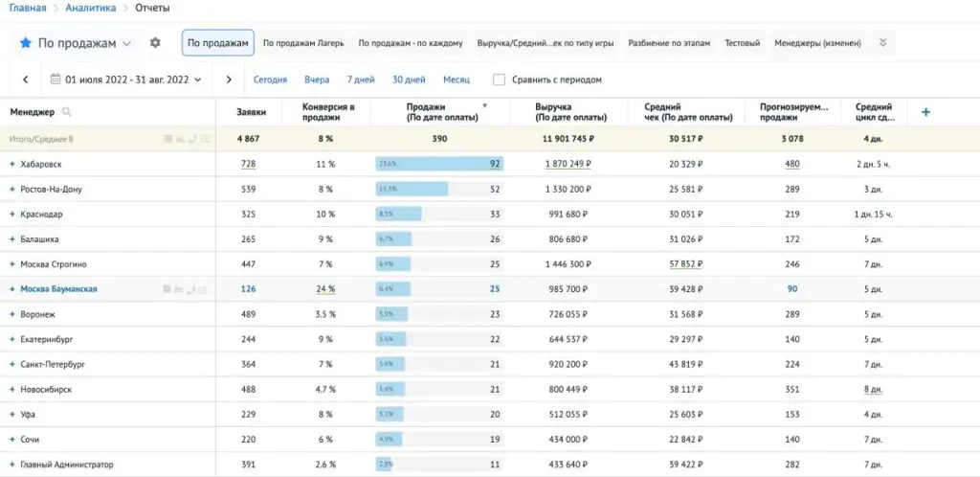Click the phone icon in Итого/Среднее row

(191, 139)
